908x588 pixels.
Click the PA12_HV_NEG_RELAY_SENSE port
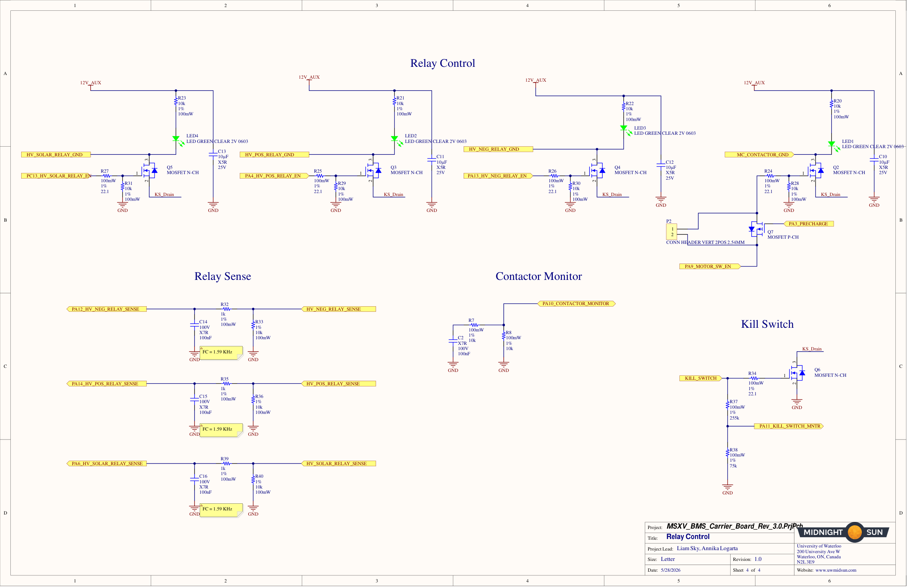[107, 309]
